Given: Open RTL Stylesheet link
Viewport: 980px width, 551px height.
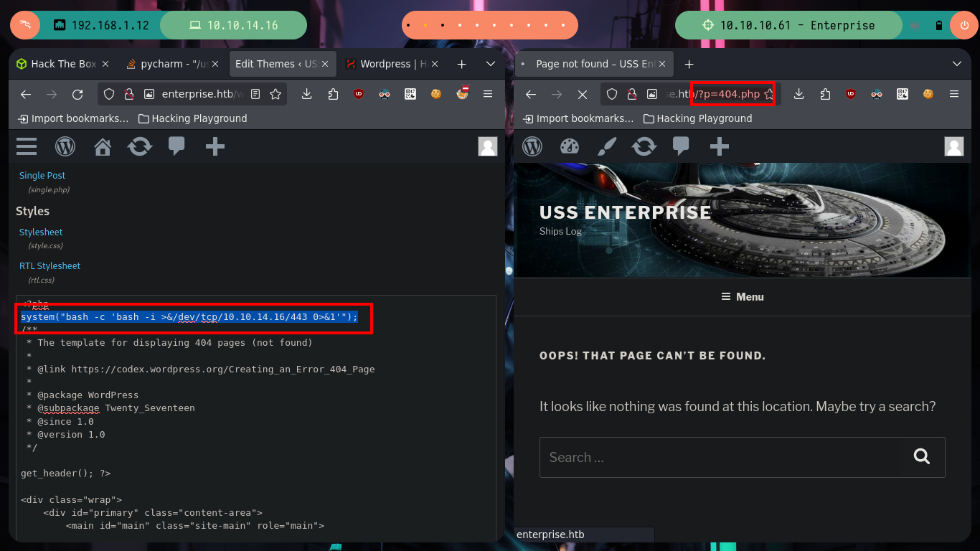Looking at the screenshot, I should click(50, 265).
